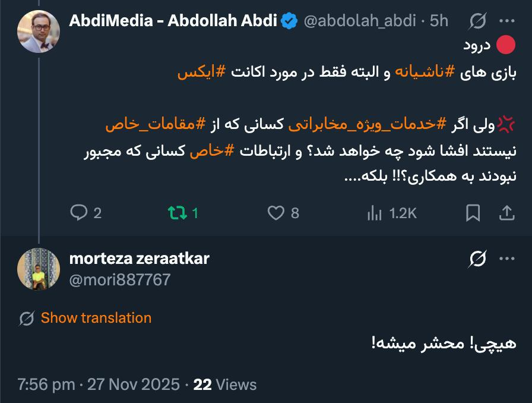Click Show translation link
Viewport: 532px width, 403px height.
96,318
